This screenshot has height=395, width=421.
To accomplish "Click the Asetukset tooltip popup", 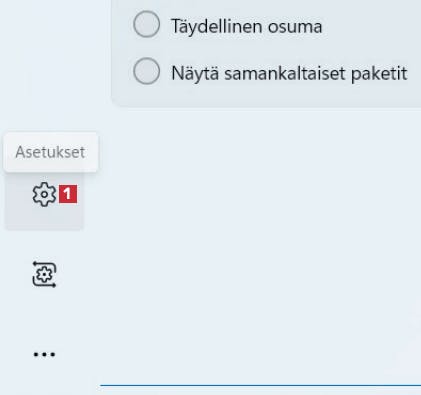I will (51, 152).
